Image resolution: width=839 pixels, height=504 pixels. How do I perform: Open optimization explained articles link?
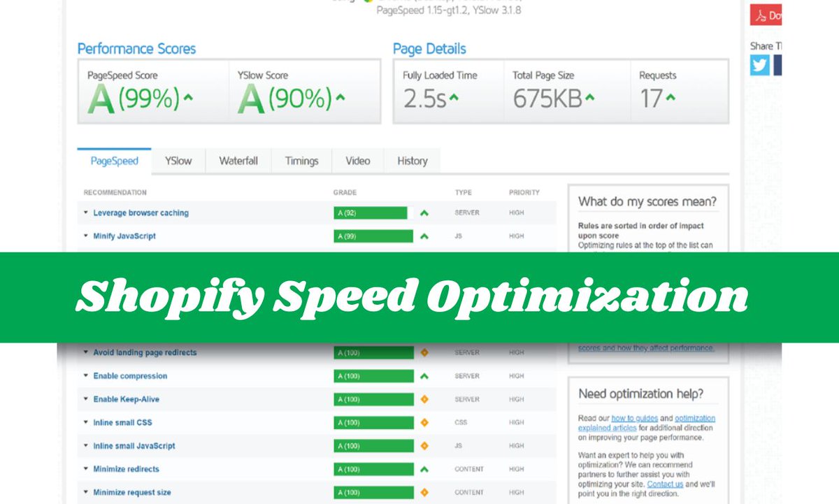point(647,423)
